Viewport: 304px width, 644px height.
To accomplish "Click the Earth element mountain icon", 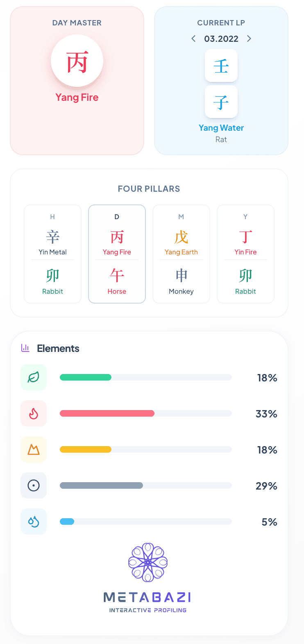I will (34, 449).
